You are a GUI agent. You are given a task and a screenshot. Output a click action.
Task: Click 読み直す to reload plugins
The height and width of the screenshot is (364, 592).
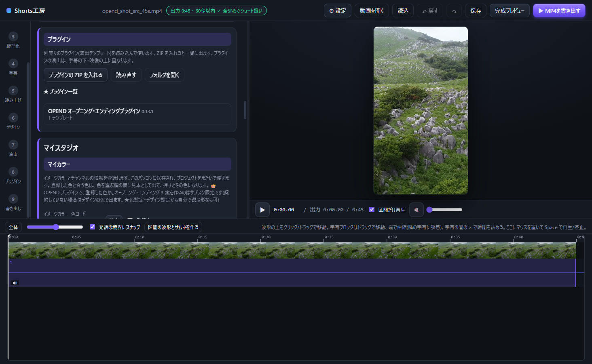coord(126,75)
